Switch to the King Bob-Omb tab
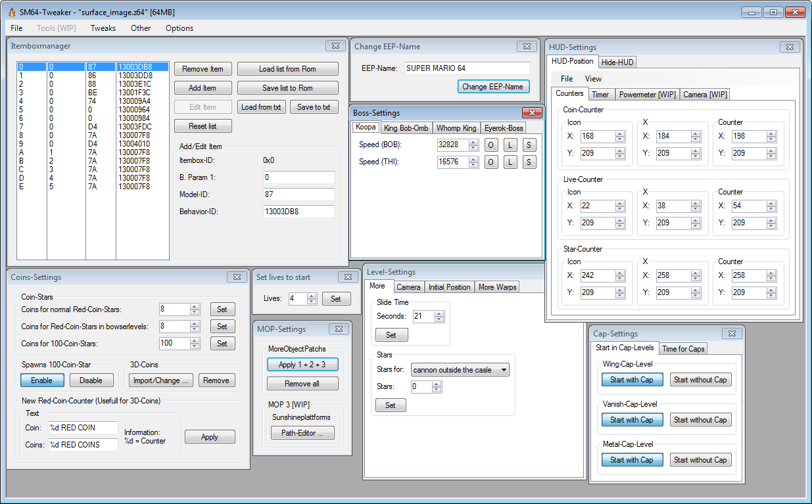 [406, 128]
